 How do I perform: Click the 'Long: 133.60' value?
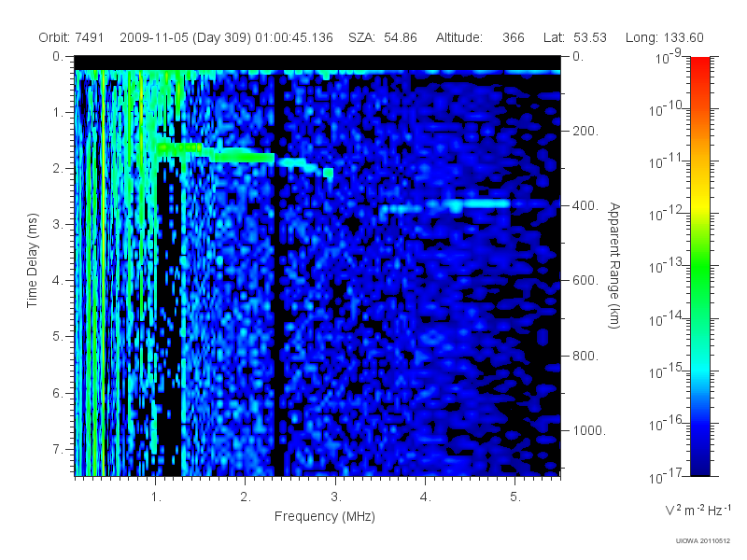tap(665, 37)
